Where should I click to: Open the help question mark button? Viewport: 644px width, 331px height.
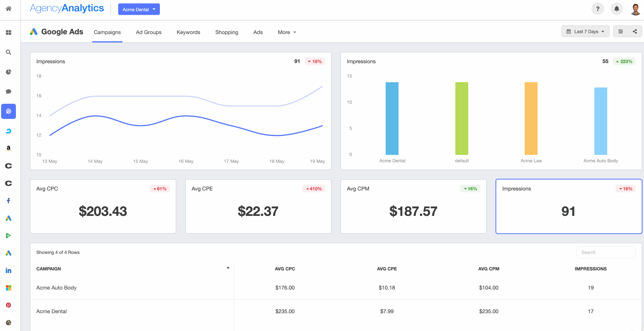pos(598,9)
